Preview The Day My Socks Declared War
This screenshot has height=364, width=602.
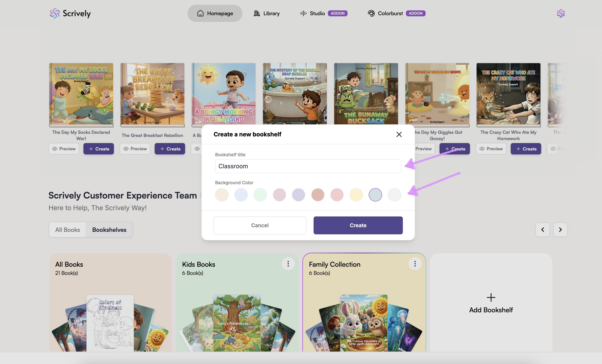point(64,149)
